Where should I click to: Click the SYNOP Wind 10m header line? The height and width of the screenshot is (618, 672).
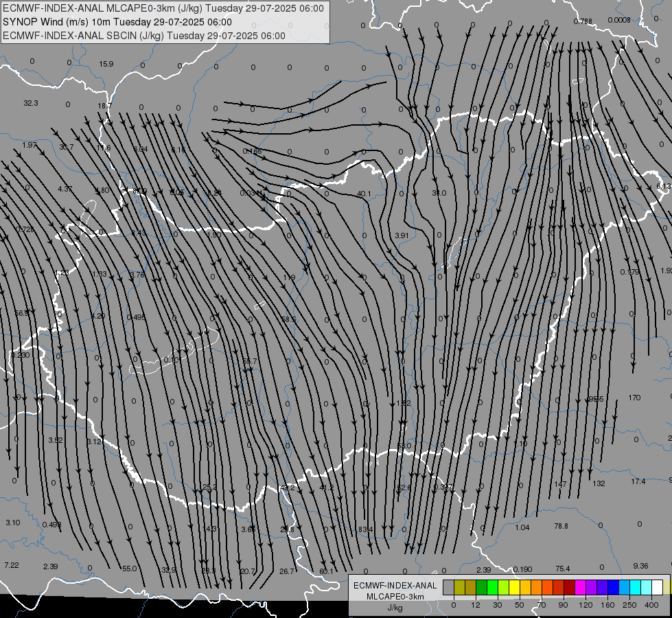click(117, 22)
